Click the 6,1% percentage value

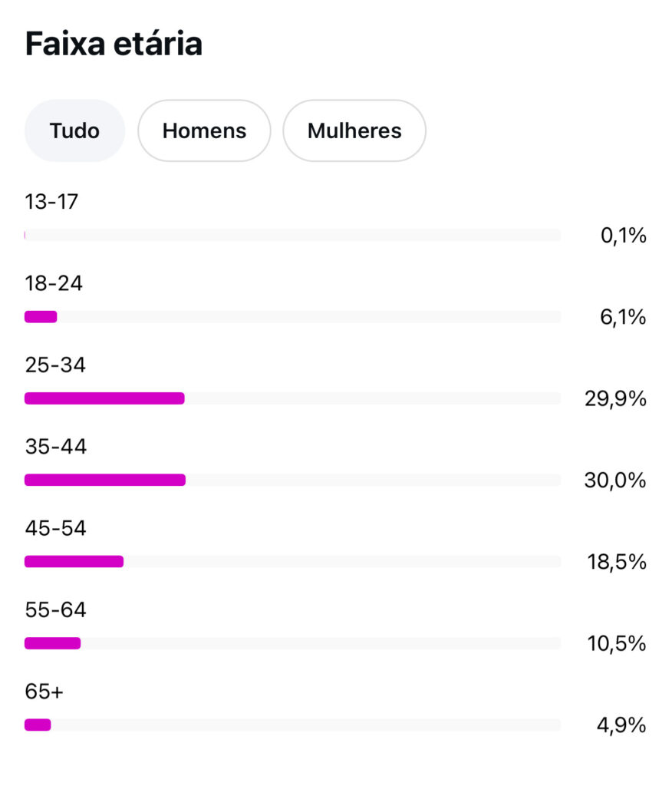[623, 317]
